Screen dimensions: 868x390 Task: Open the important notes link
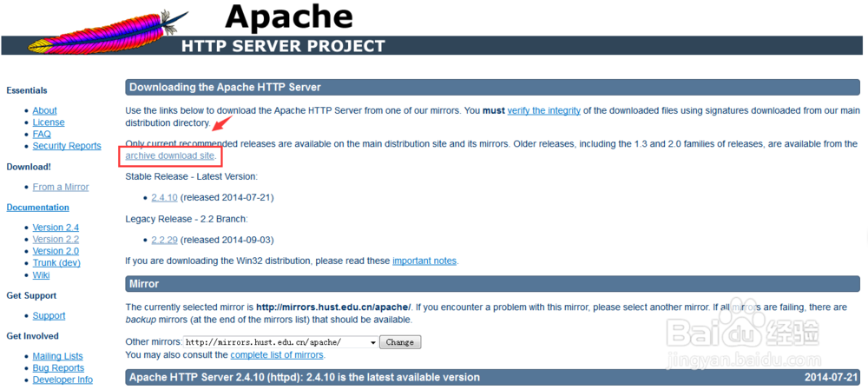(424, 261)
